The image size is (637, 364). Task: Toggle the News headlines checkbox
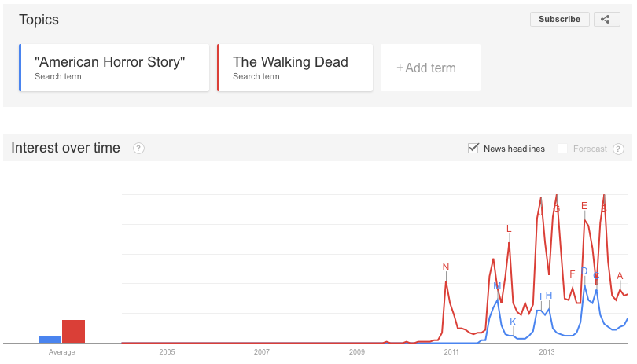point(473,149)
